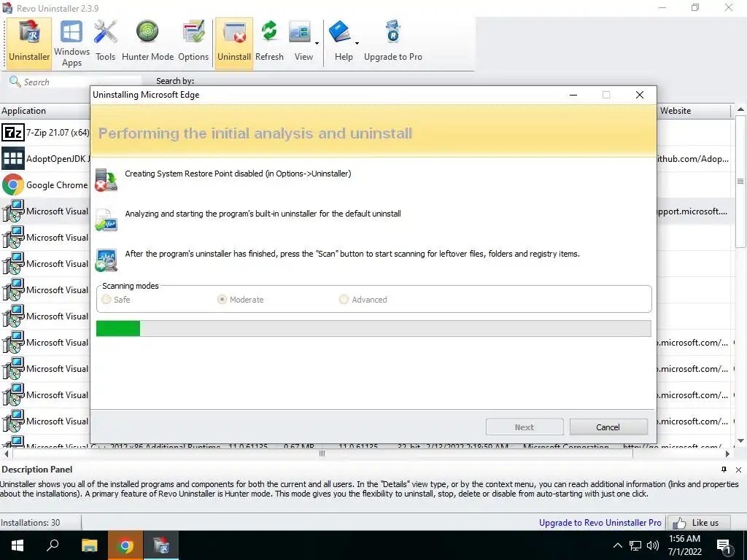
Task: Pin the Description Panel
Action: pos(724,470)
